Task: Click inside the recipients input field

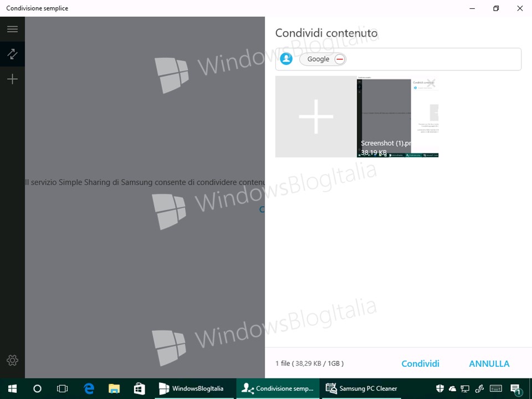Action: [398, 59]
